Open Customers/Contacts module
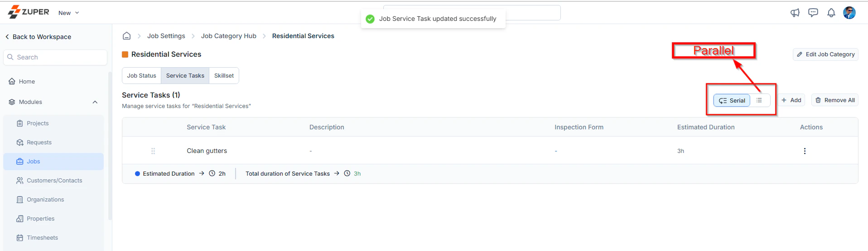Image resolution: width=868 pixels, height=251 pixels. tap(53, 181)
